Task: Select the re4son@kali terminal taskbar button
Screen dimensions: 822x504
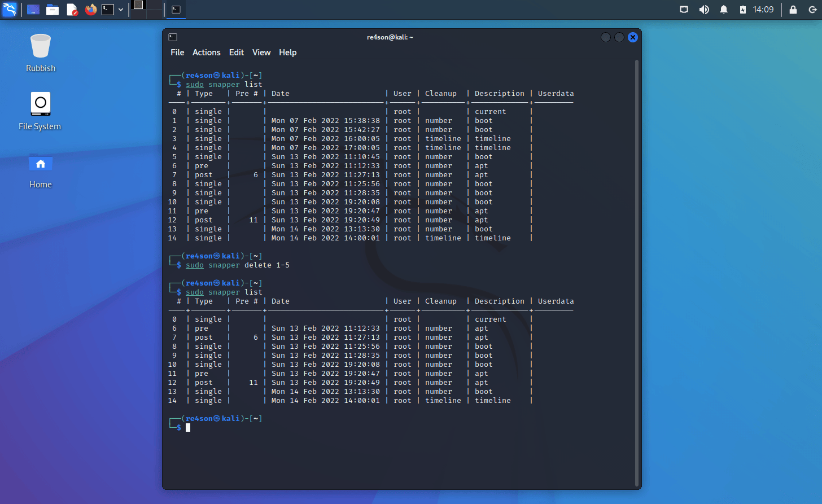Action: 176,10
